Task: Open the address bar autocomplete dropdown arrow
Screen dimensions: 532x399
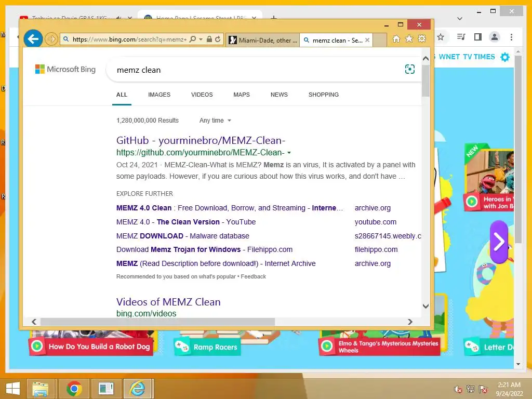Action: point(201,39)
